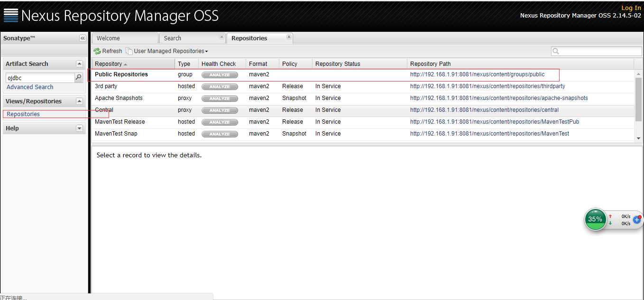This screenshot has height=300, width=644.
Task: Click the table scrollbar up arrow
Action: [638, 74]
